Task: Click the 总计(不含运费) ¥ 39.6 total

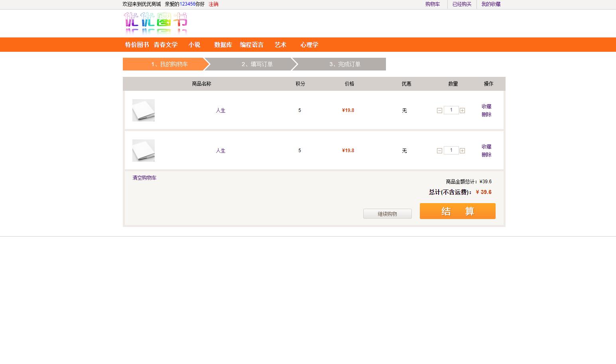Action: pos(460,192)
